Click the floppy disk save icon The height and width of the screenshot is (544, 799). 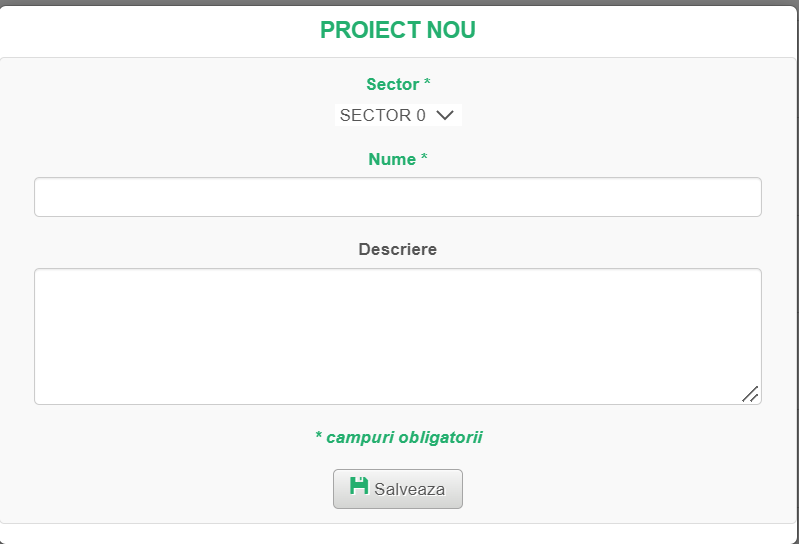359,487
